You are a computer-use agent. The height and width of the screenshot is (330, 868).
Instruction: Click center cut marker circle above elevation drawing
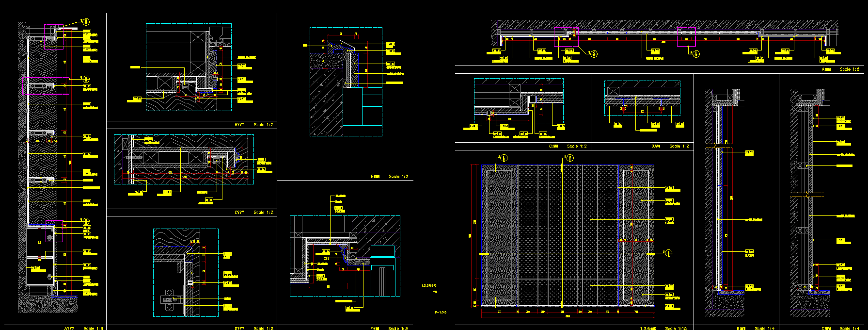click(569, 158)
